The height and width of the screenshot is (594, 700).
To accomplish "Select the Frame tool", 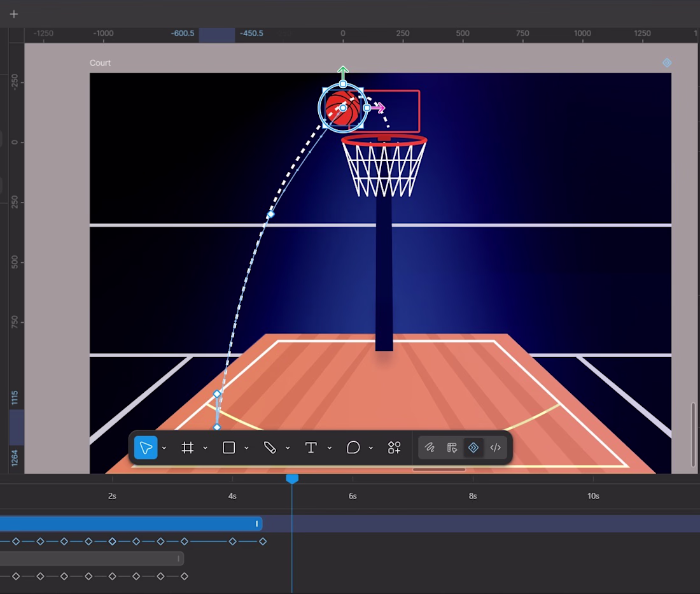I will point(188,448).
